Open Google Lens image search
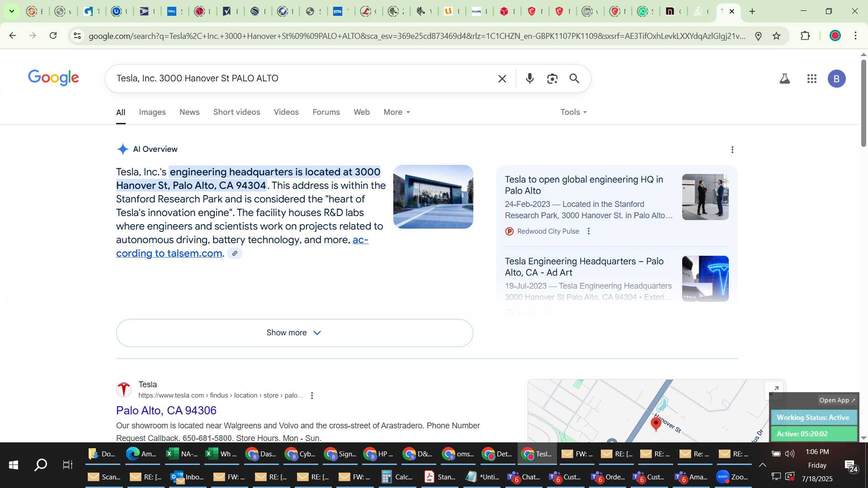This screenshot has width=868, height=488. coord(552,79)
